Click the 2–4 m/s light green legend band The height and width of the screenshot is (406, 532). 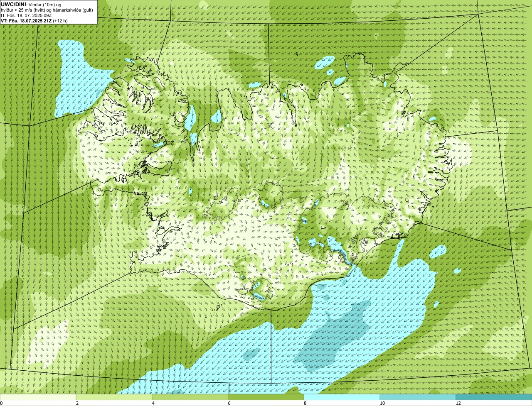coord(114,397)
